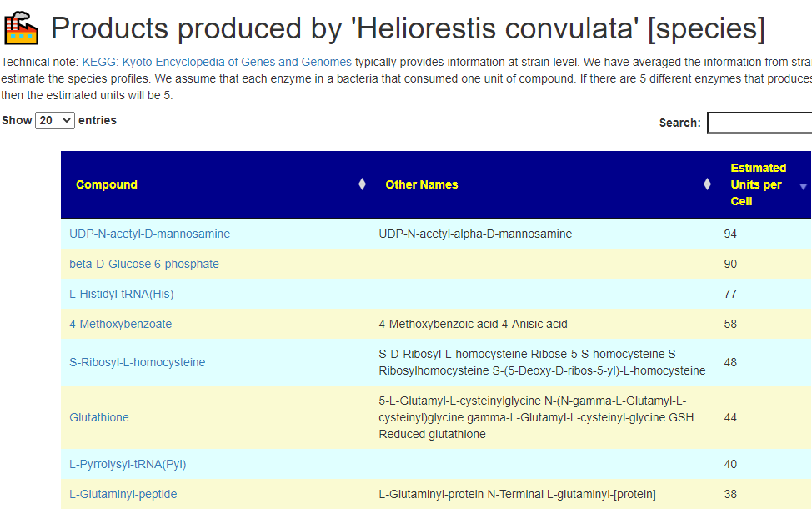This screenshot has height=509, width=812.
Task: Sort table by the Other Names column arrows
Action: 707,184
